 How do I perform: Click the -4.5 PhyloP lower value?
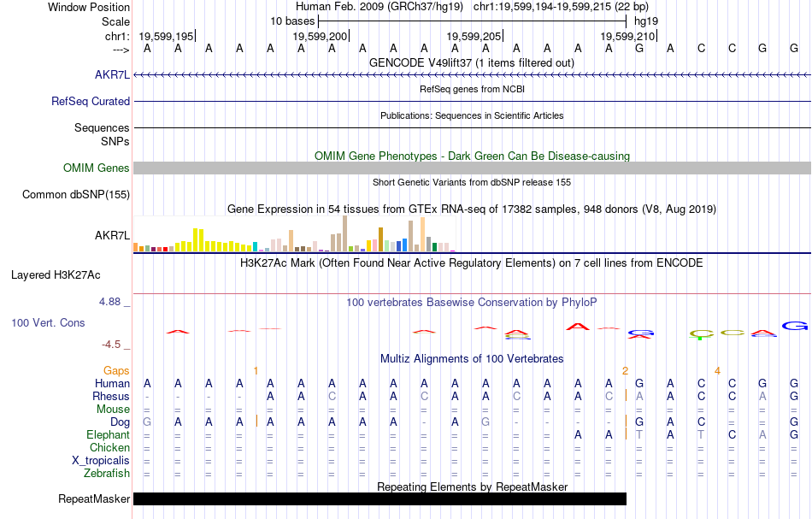pyautogui.click(x=111, y=345)
